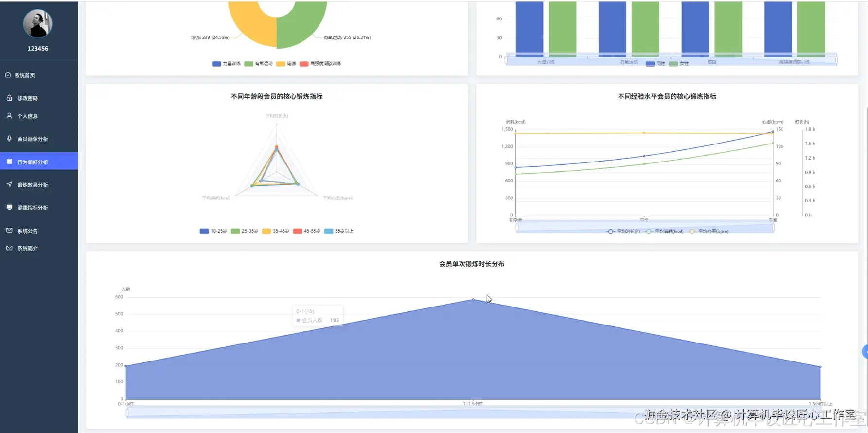Click the monitor icon for 健康指标分析
Image resolution: width=868 pixels, height=433 pixels.
[9, 207]
